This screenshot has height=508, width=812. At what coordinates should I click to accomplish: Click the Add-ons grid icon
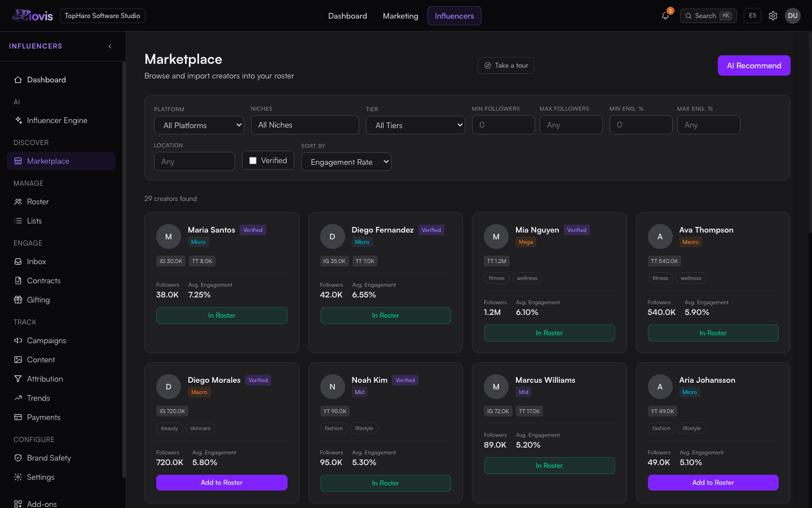pos(18,503)
